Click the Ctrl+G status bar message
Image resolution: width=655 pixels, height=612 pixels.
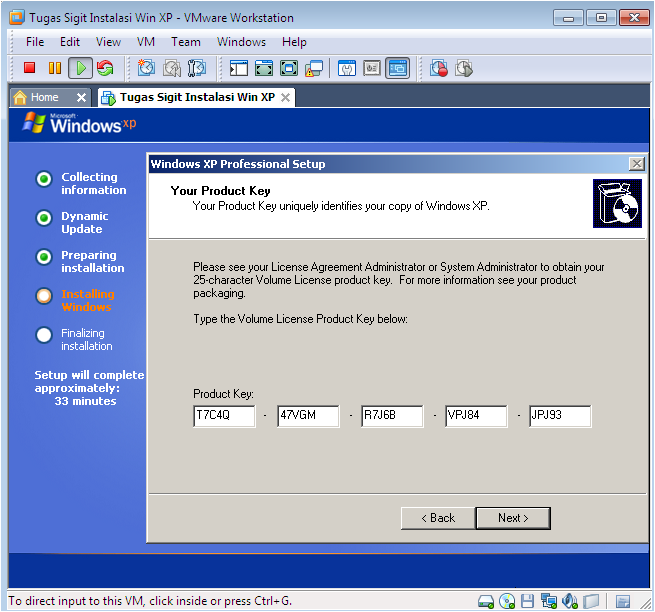150,601
